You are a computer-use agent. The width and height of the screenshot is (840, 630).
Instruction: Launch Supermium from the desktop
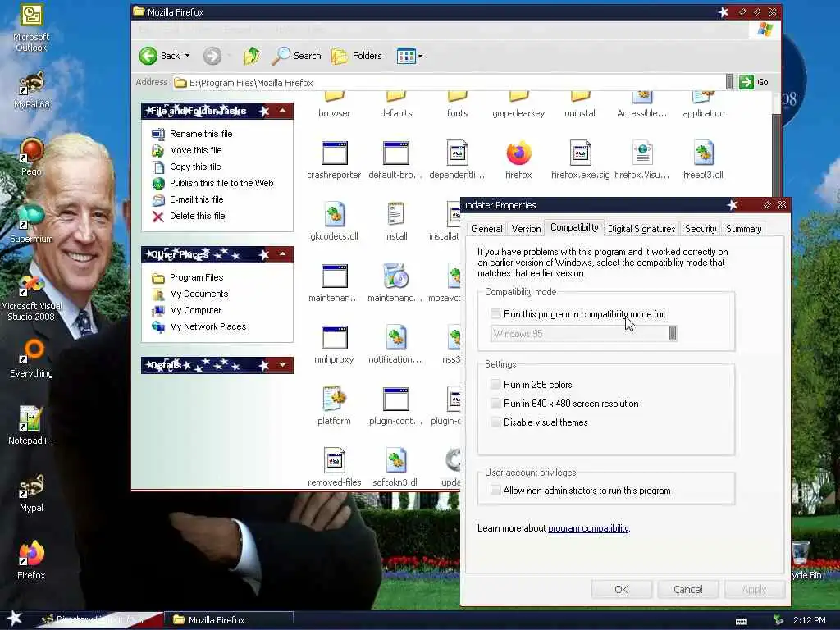click(x=31, y=223)
